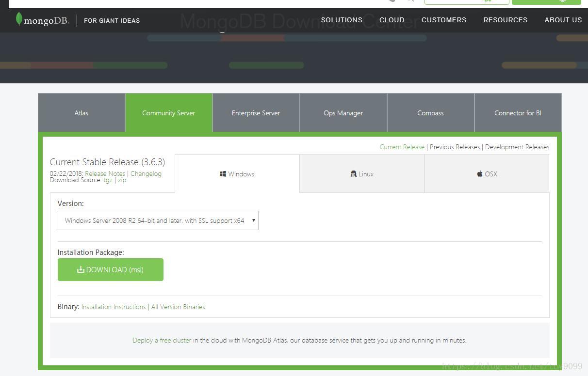This screenshot has width=588, height=376.
Task: Click the 'Version:' label
Action: coord(71,204)
